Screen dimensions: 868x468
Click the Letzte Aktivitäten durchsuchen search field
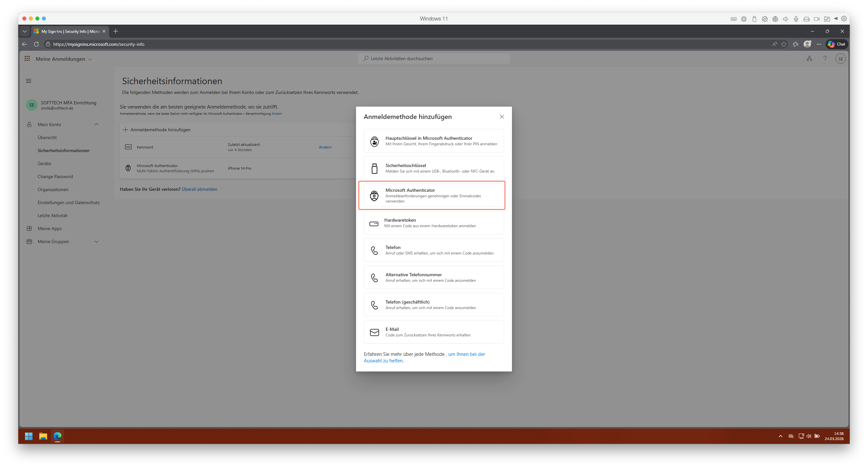tap(434, 59)
